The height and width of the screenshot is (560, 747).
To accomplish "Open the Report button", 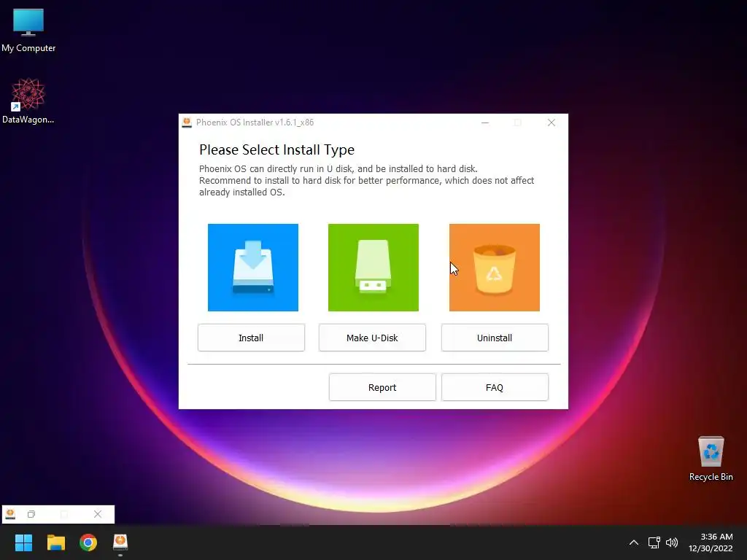I will tap(382, 387).
